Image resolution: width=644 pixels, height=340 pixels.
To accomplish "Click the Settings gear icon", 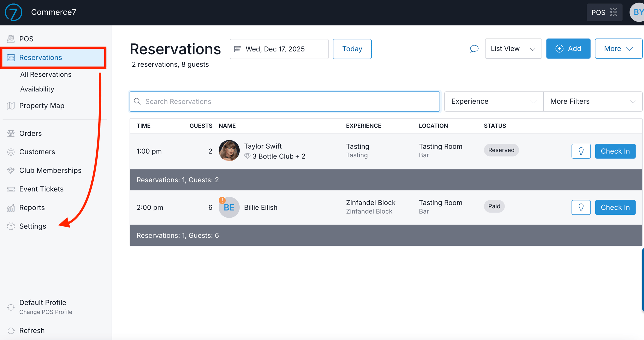I will click(x=11, y=226).
